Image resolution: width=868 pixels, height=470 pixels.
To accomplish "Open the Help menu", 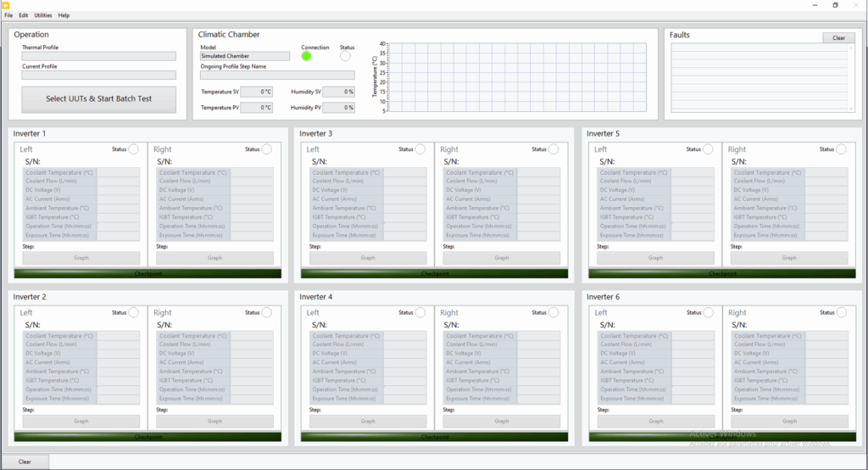I will click(x=64, y=15).
